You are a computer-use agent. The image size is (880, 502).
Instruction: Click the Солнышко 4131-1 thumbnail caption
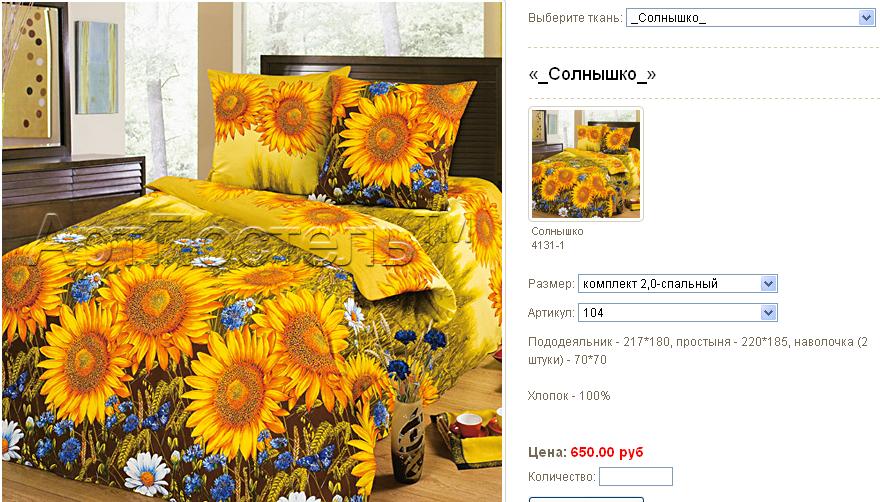click(x=557, y=238)
